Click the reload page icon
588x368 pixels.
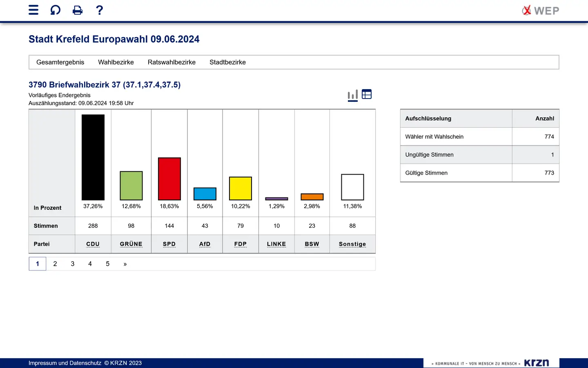56,10
